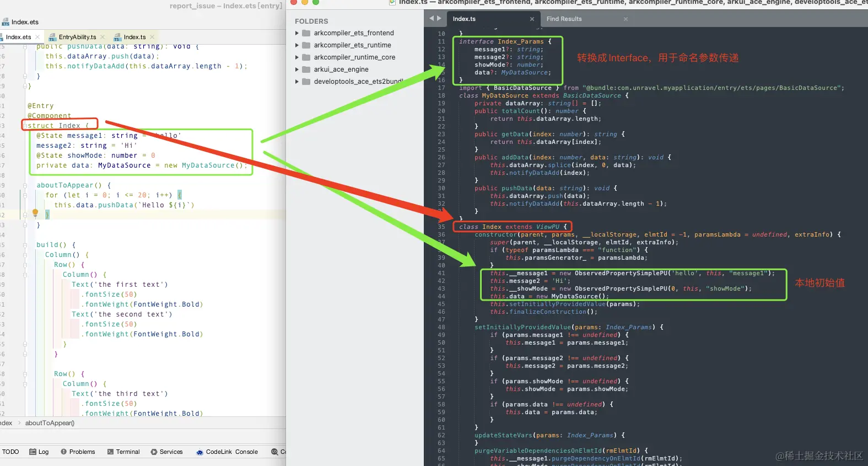Click 'class Index extends ViewPU' on line 35
868x466 pixels.
[509, 227]
